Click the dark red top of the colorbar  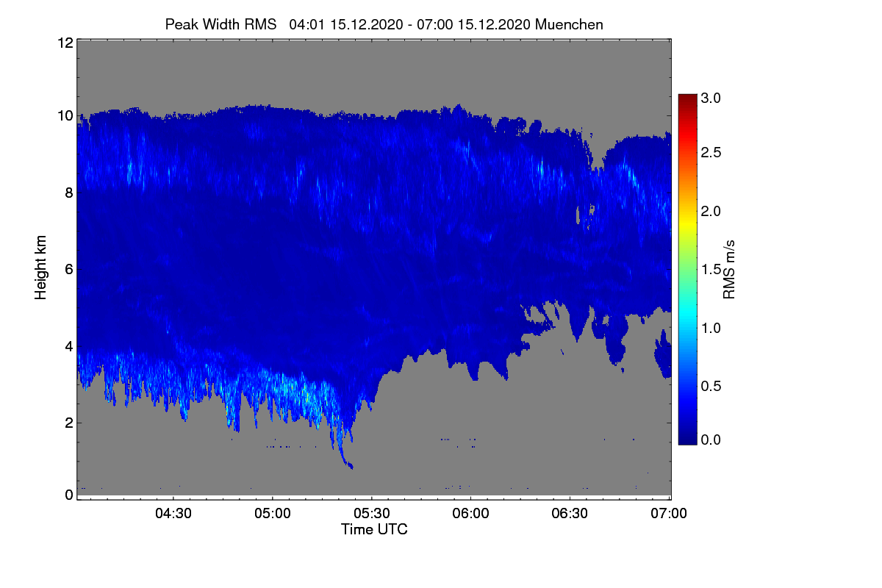687,98
